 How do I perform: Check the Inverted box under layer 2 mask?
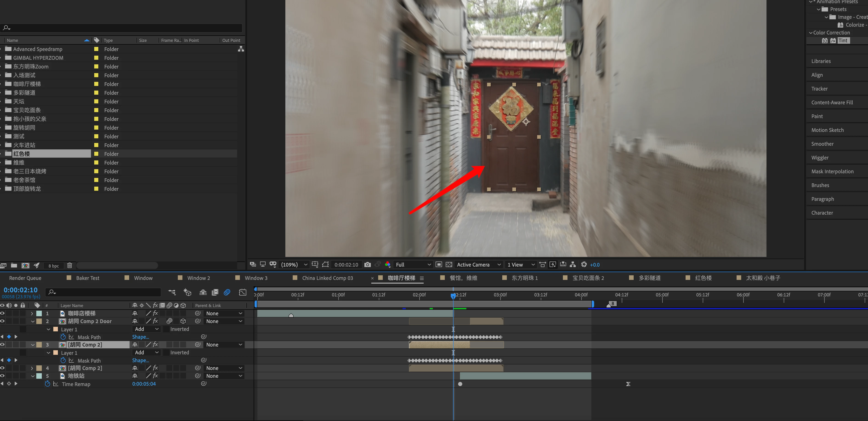166,329
